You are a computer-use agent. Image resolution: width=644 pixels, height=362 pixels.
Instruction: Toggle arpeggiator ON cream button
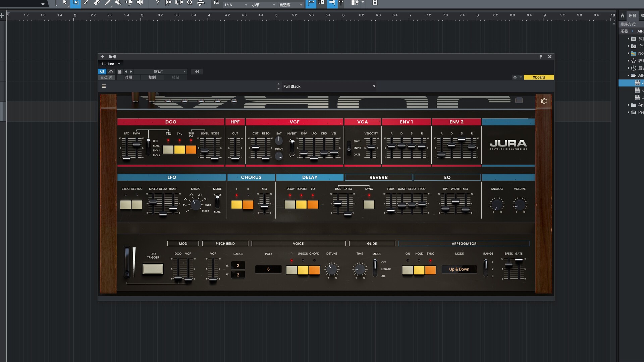point(408,270)
